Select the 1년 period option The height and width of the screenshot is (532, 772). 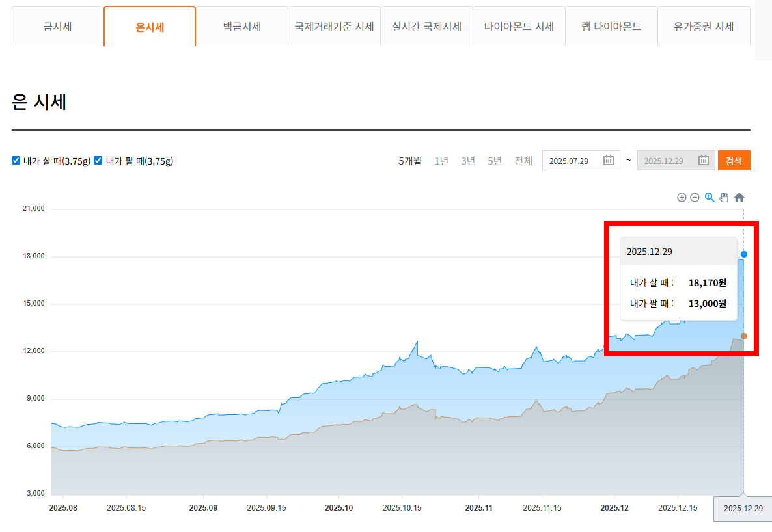click(441, 160)
